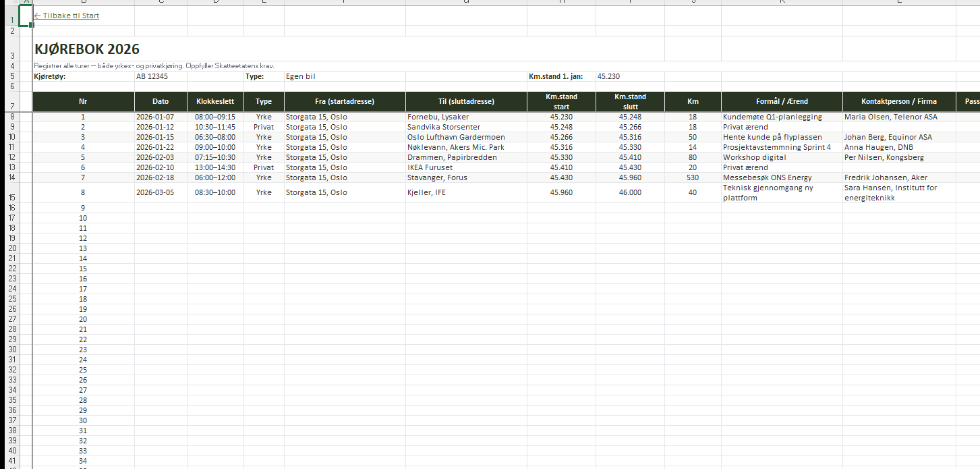The width and height of the screenshot is (980, 469).
Task: Select the "Formål / Ærend" header cell
Action: coord(781,102)
